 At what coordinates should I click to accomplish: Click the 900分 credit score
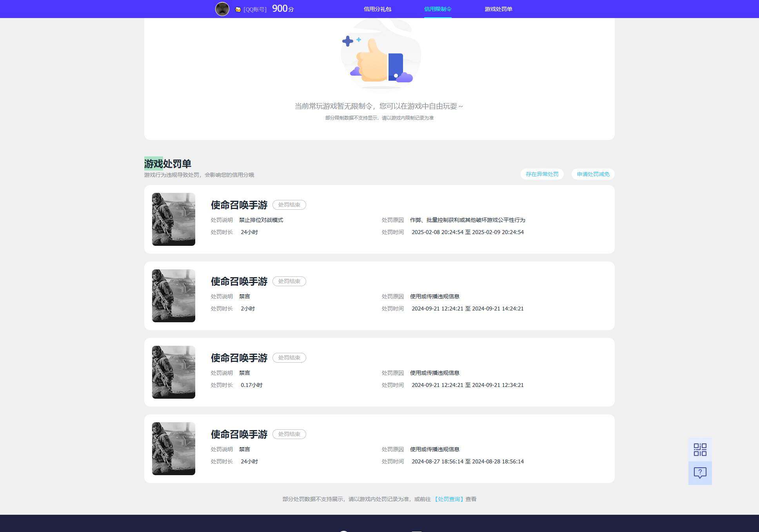(x=283, y=9)
